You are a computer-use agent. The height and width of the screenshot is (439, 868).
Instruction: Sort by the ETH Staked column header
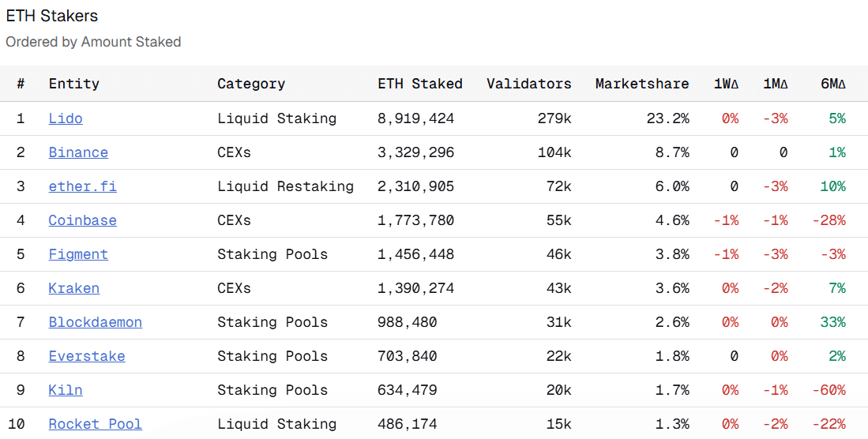[420, 84]
